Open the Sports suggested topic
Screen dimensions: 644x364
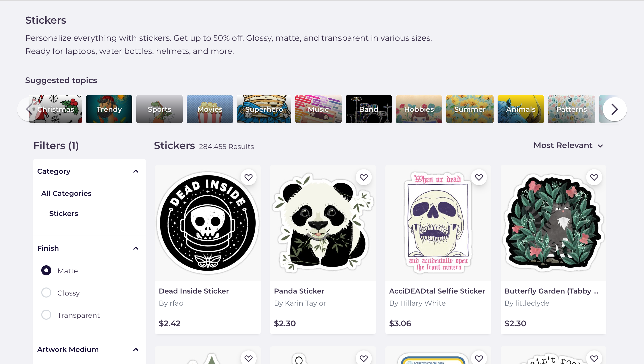(159, 109)
